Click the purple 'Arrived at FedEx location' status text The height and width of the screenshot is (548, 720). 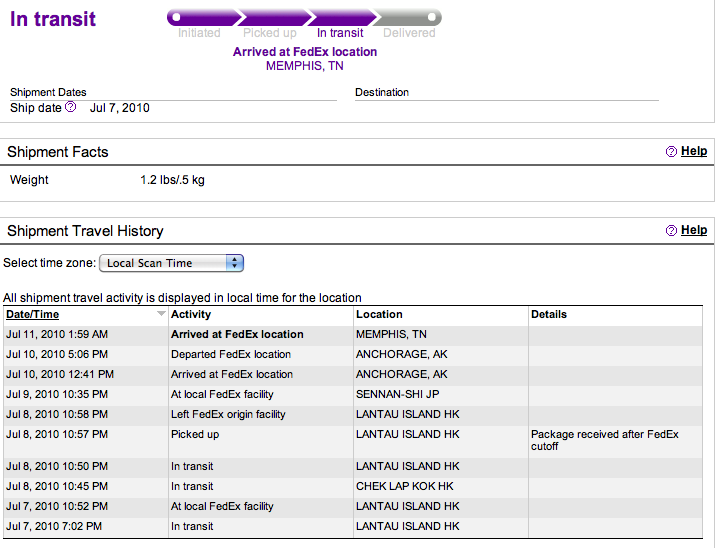tap(305, 52)
